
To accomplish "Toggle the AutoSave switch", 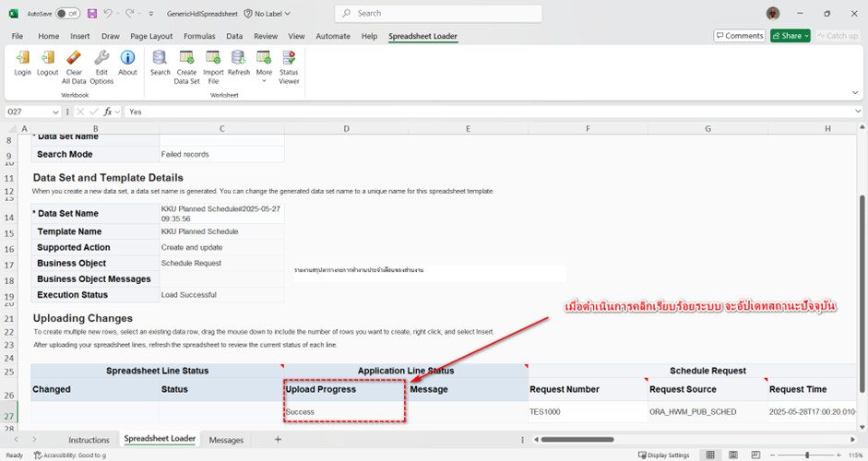I will [x=67, y=14].
